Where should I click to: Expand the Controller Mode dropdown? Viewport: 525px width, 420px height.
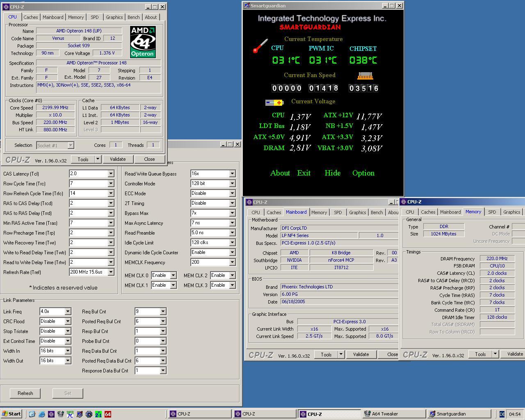click(x=232, y=183)
